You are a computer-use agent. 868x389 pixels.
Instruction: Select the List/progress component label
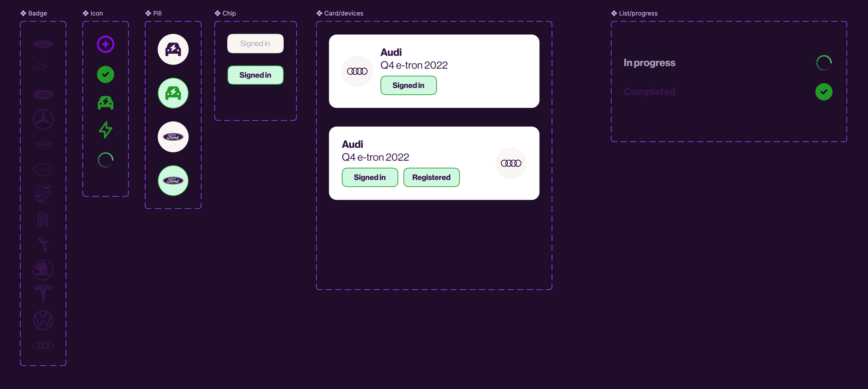(x=638, y=13)
